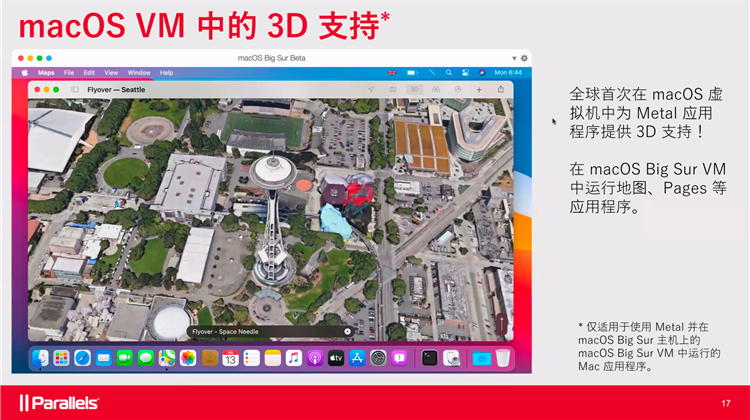Open the Downloads folder in the dock
Viewport: 750px width, 420px height.
tap(482, 358)
